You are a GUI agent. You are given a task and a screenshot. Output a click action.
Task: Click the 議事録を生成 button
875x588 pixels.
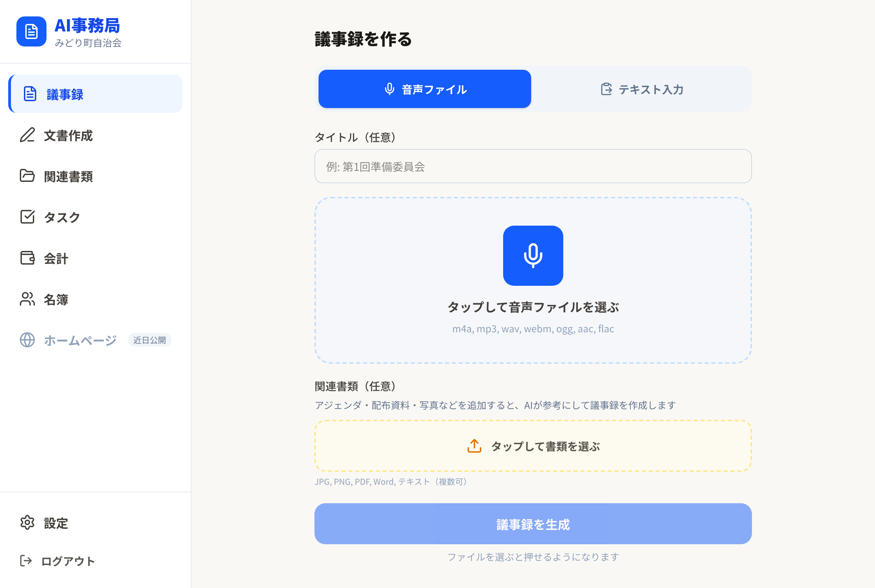[x=533, y=524]
